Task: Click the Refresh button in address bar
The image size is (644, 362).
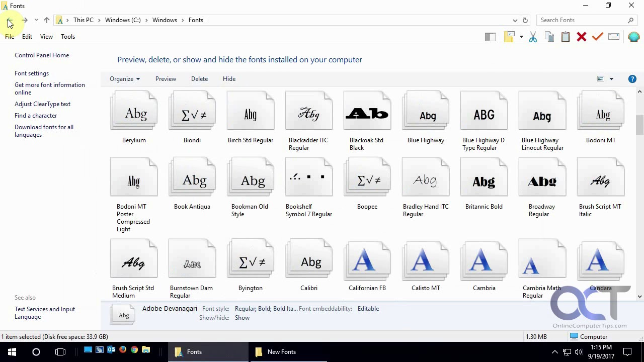Action: [x=525, y=20]
